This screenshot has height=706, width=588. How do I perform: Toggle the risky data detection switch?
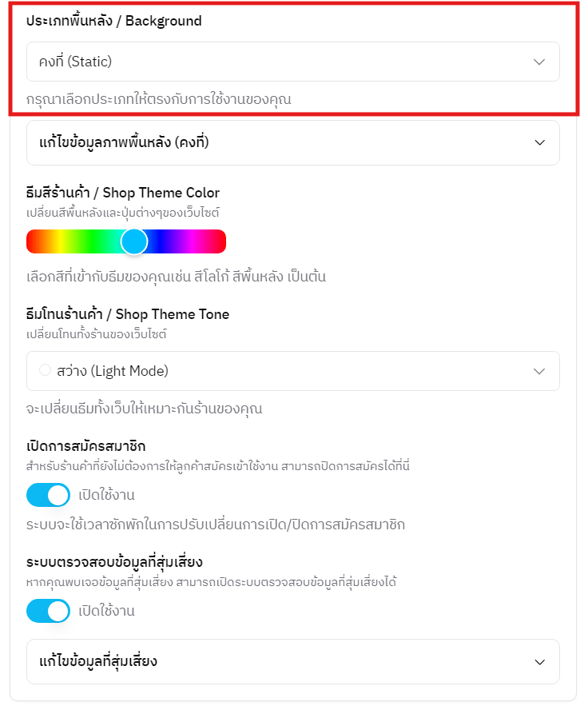point(48,611)
